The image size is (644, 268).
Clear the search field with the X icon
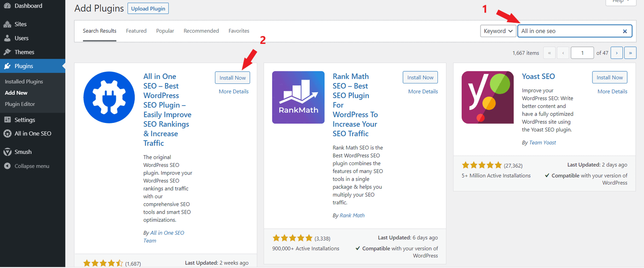coord(625,31)
